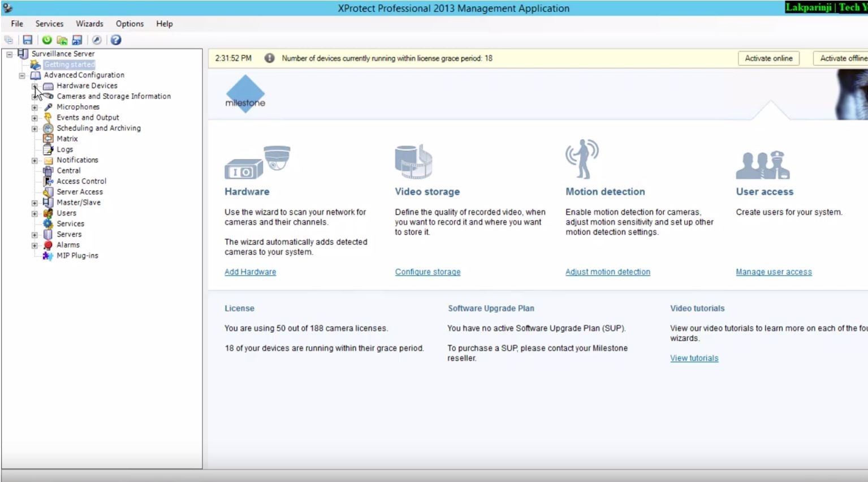This screenshot has height=482, width=868.
Task: Click the Matrix monitor icon in tree
Action: click(x=48, y=139)
